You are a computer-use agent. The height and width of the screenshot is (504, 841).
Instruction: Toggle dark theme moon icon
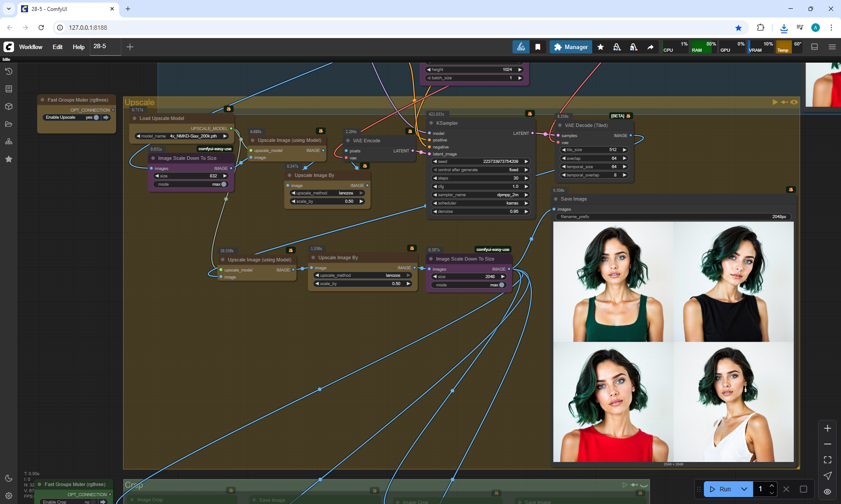(x=8, y=478)
